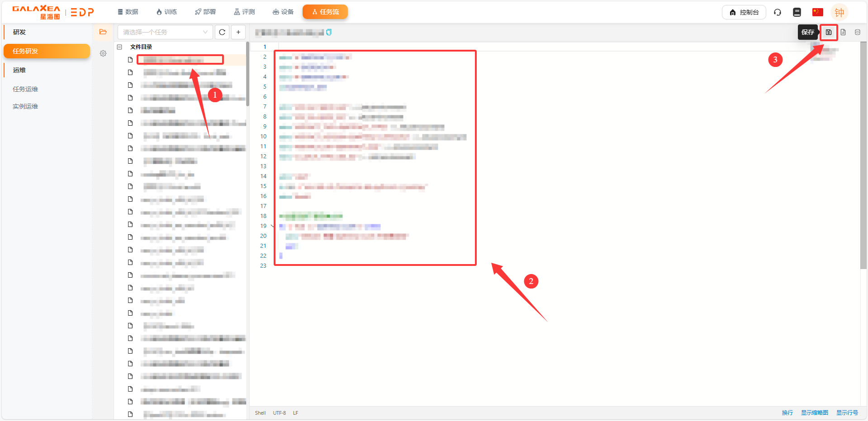Open the 训练 menu

166,12
